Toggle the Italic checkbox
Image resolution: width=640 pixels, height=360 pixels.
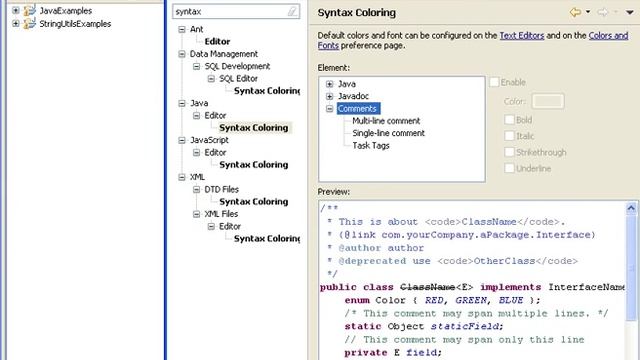point(509,136)
